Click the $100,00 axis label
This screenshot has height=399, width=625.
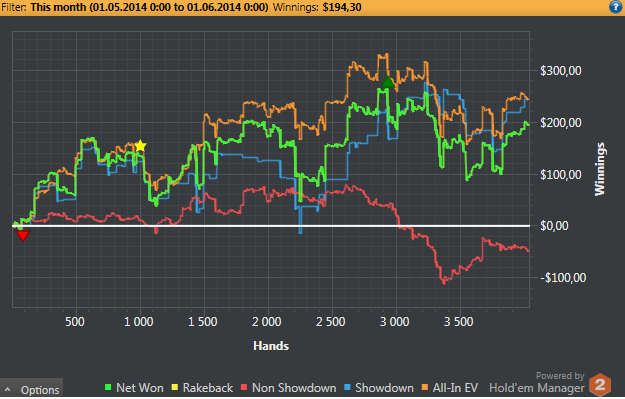[x=560, y=174]
